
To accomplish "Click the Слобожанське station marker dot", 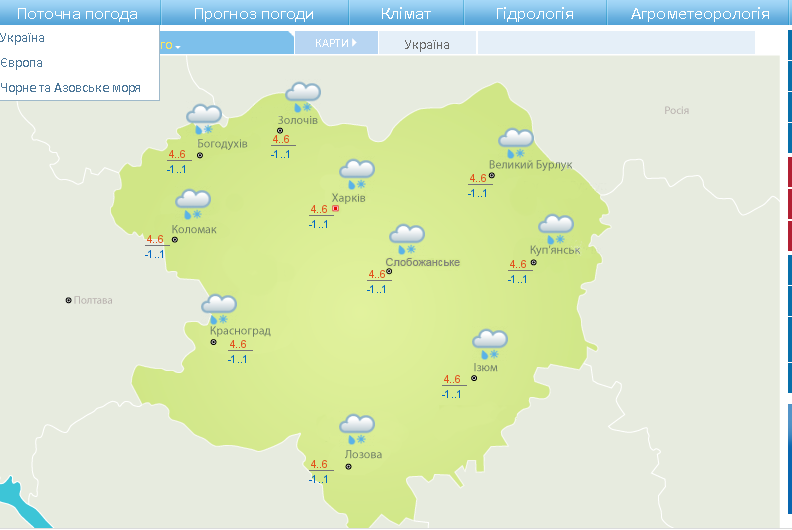I will pyautogui.click(x=389, y=271).
